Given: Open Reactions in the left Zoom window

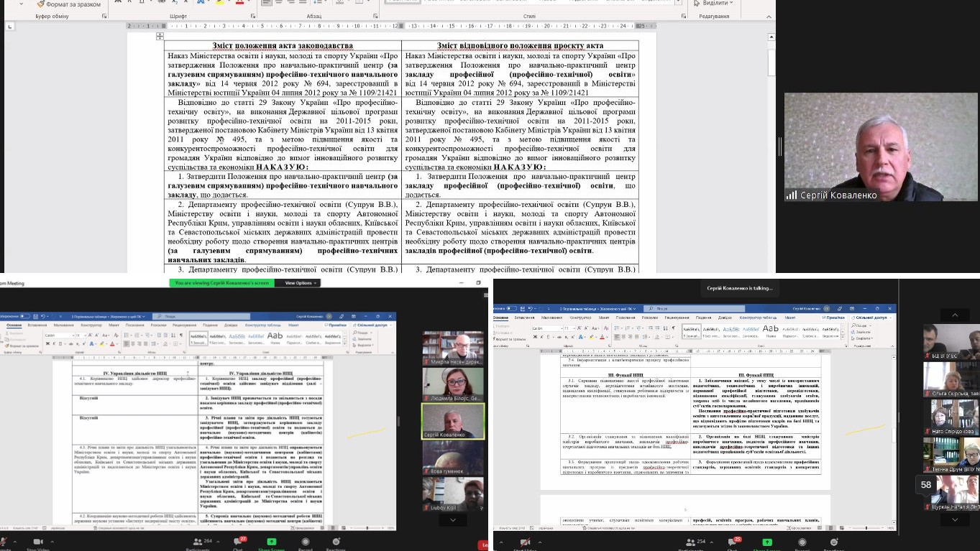Looking at the screenshot, I should (x=335, y=542).
